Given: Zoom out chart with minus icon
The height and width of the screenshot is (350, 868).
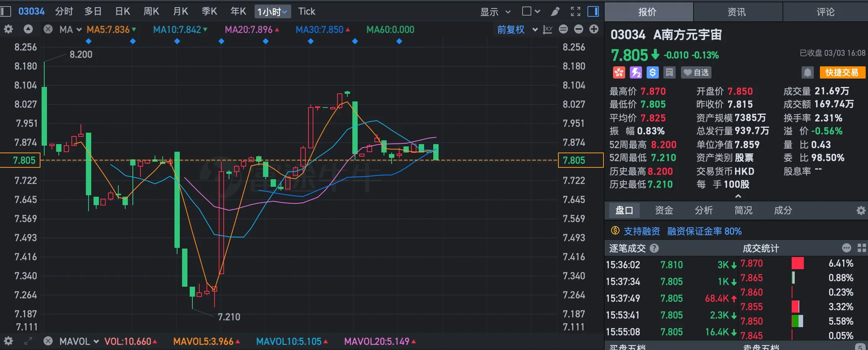Looking at the screenshot, I should pyautogui.click(x=579, y=29).
